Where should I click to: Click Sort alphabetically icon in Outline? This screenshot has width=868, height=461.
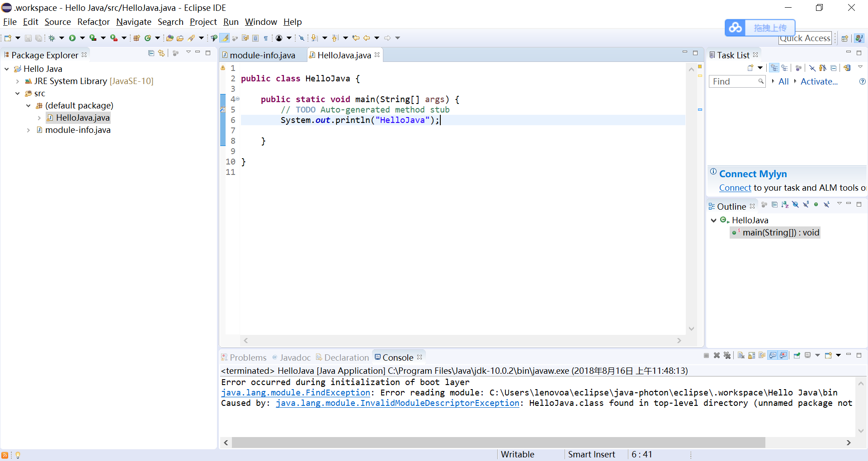tap(785, 205)
